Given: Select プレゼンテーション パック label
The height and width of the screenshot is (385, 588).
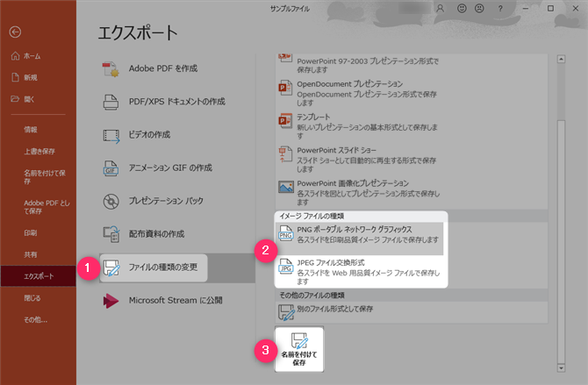Looking at the screenshot, I should click(166, 201).
